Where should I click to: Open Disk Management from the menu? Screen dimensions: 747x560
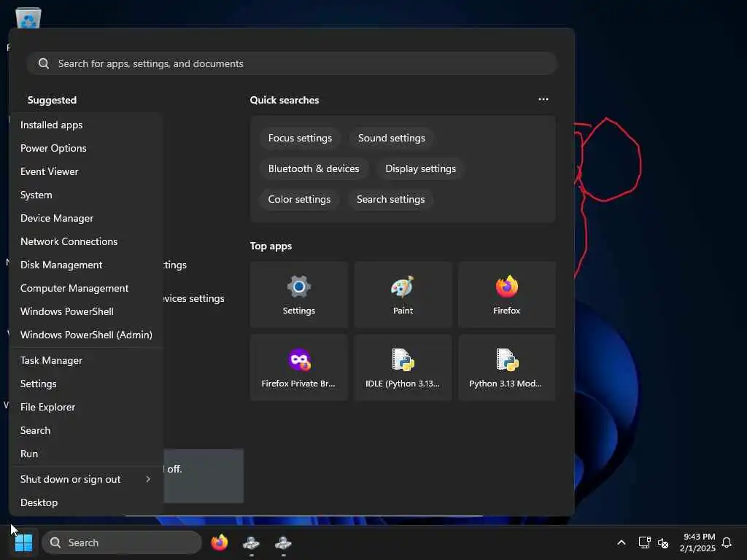(x=86, y=265)
